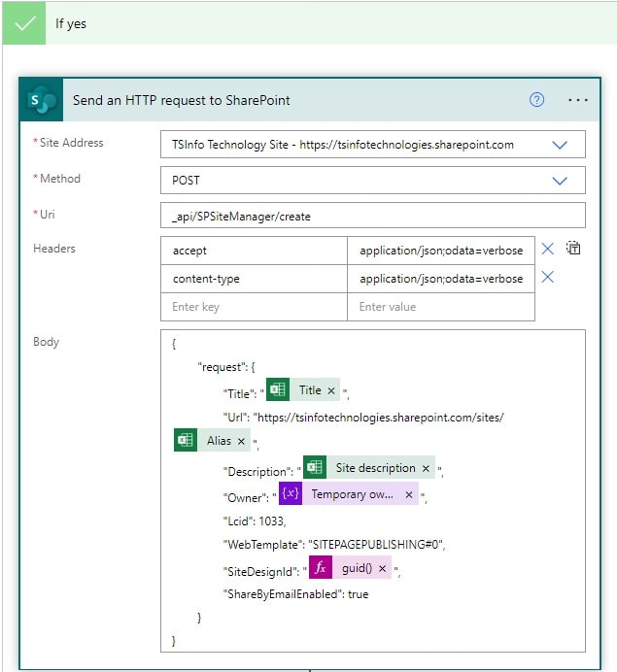Click the empty Enter value header field

441,307
